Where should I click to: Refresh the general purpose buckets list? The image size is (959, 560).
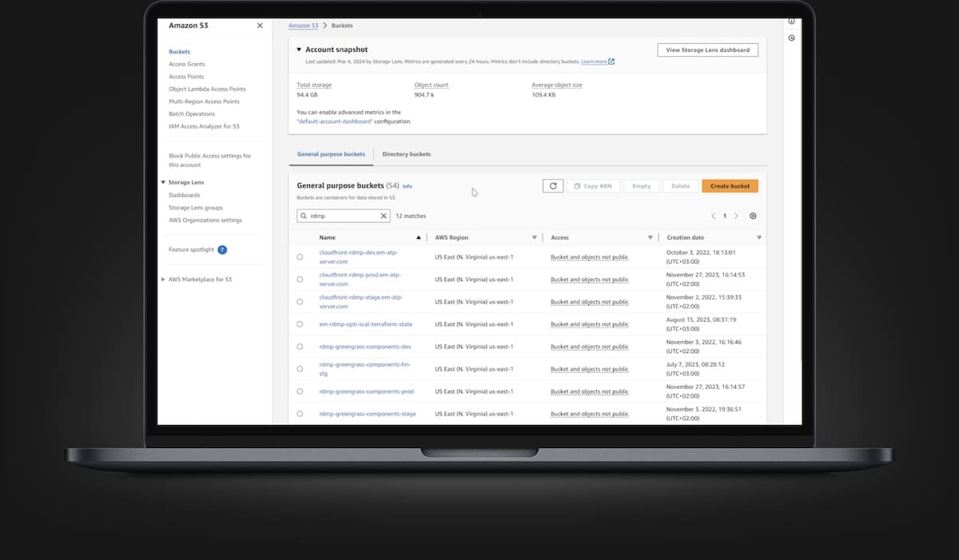point(552,186)
